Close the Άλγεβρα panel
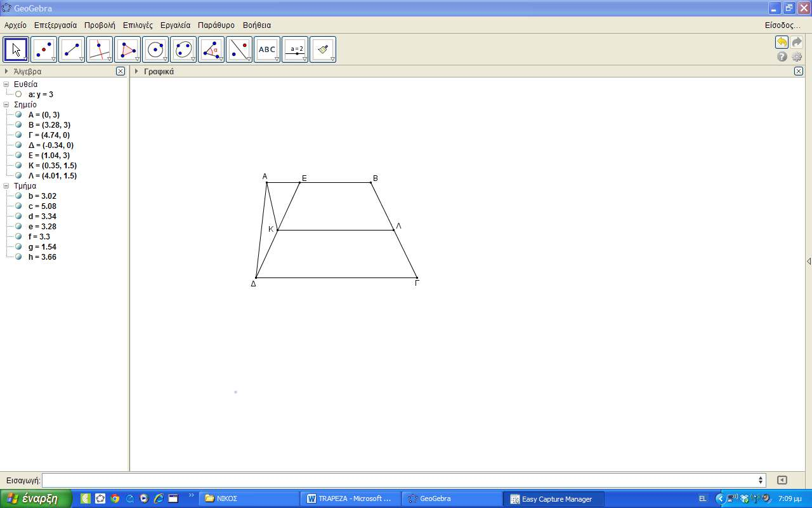 click(x=121, y=71)
